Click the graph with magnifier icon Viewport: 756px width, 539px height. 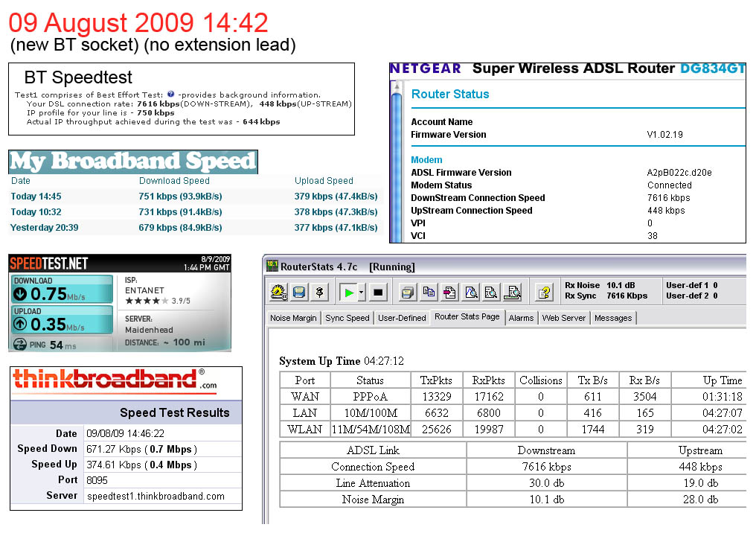470,292
